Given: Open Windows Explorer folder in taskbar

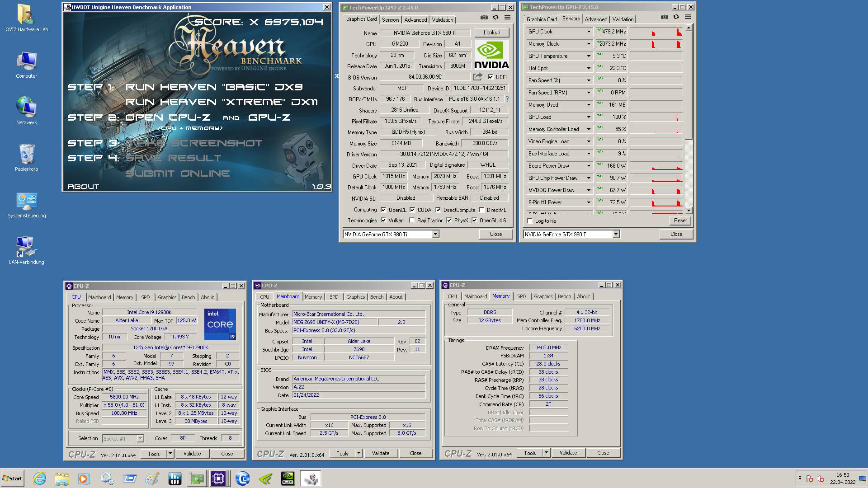Looking at the screenshot, I should click(x=62, y=479).
